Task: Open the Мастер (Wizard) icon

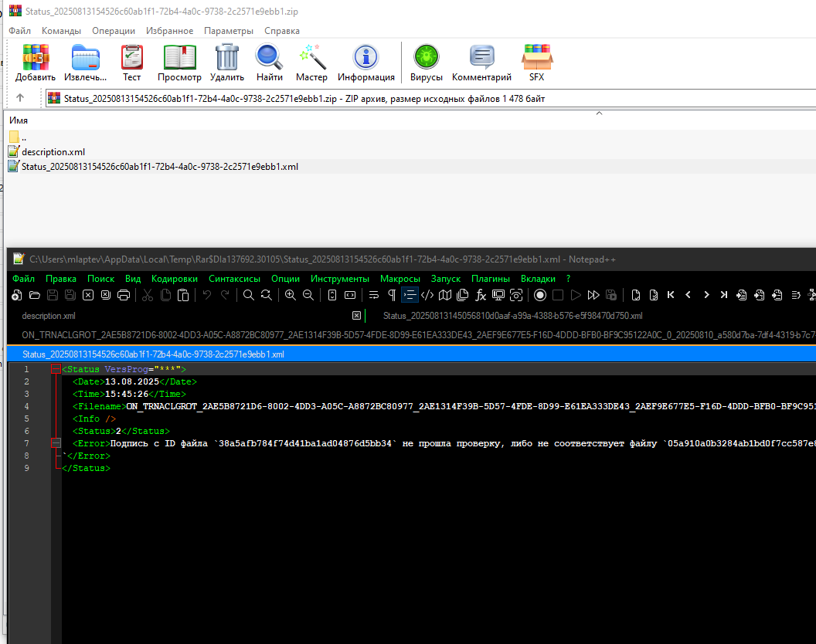Action: (311, 57)
